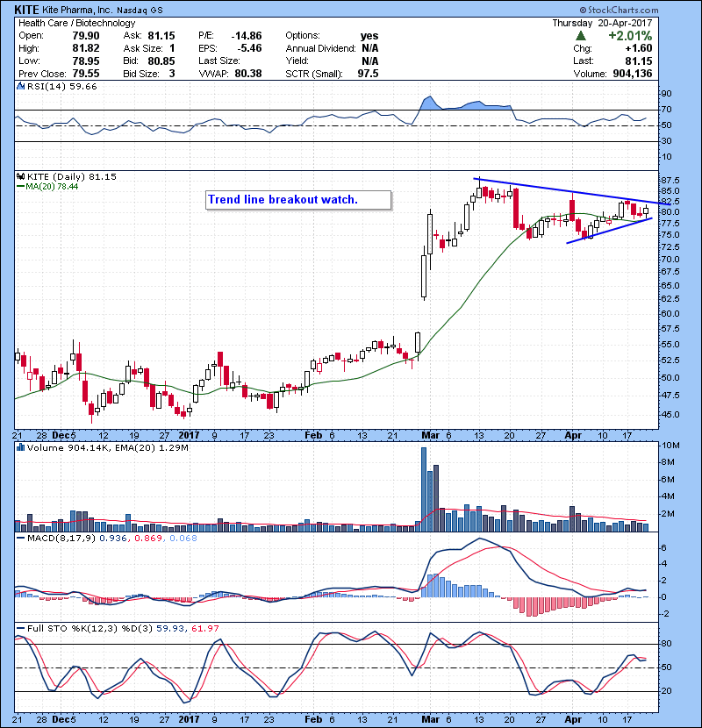Click the green up-triangle change indicator
702x728 pixels.
point(580,36)
